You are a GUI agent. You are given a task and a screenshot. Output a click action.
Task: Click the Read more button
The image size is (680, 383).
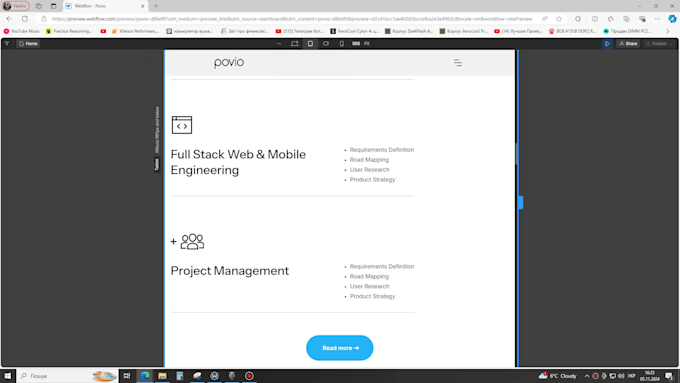340,348
